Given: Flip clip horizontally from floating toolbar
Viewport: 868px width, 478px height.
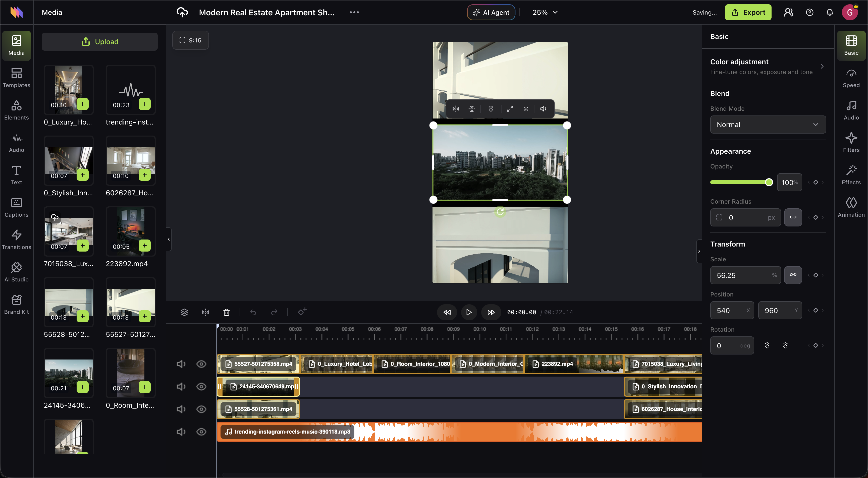Looking at the screenshot, I should 456,109.
